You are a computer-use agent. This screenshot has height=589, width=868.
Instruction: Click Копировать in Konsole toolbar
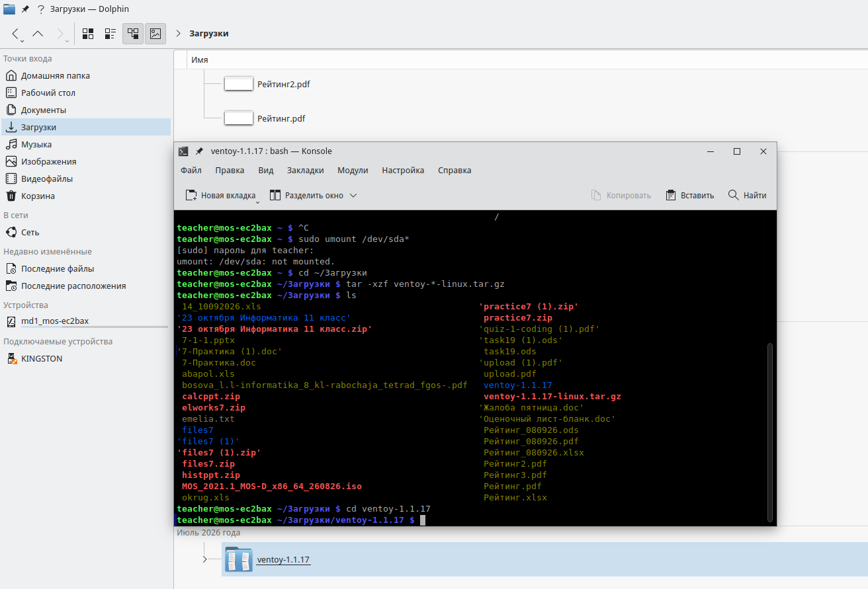coord(621,195)
